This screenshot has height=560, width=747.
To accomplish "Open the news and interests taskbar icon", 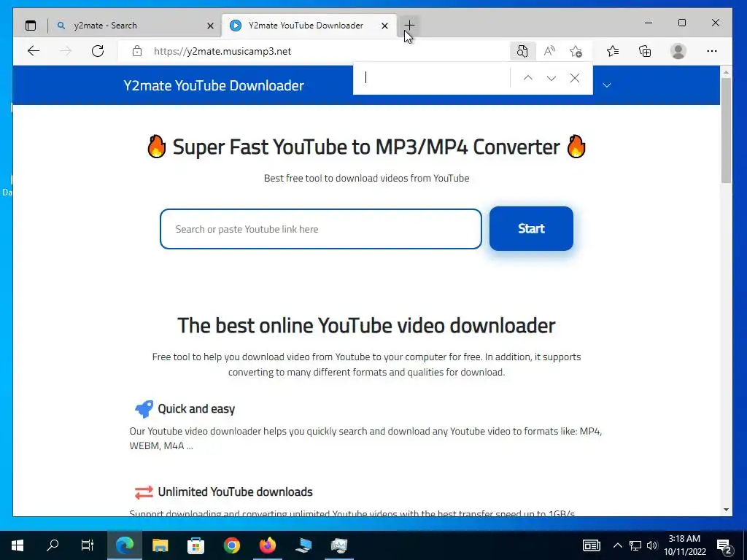I will coord(592,545).
